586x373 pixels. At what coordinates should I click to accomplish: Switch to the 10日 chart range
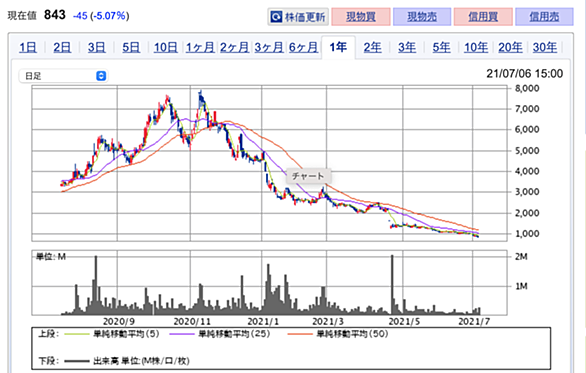point(166,47)
